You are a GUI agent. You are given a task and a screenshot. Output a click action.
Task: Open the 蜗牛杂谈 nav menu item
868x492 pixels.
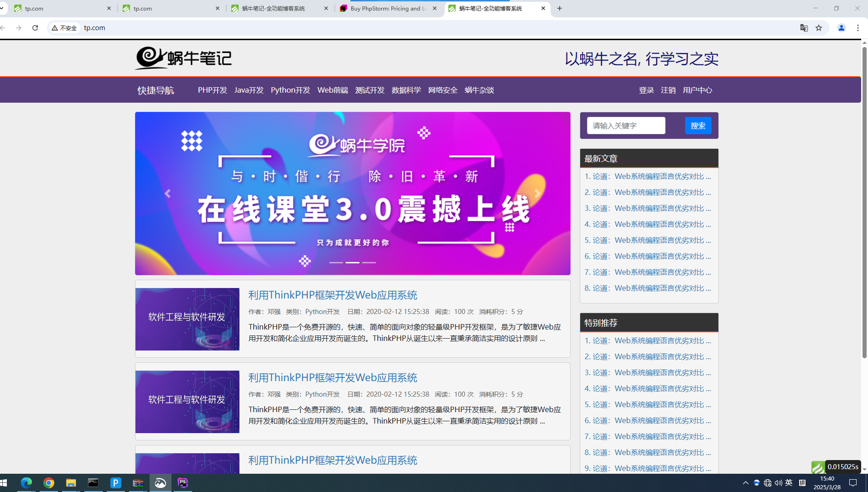coord(479,90)
